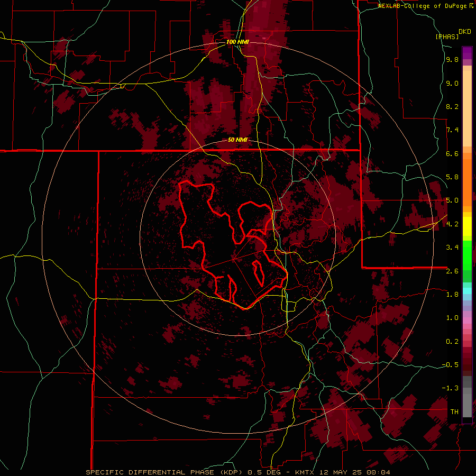Click the 12 MAY 25 date stamp

[x=341, y=472]
